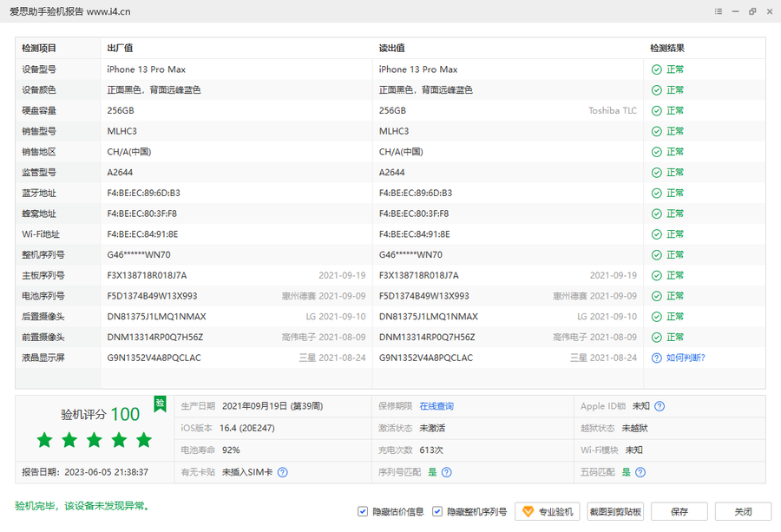Open the 如何判断? link
The width and height of the screenshot is (781, 532).
coord(686,358)
